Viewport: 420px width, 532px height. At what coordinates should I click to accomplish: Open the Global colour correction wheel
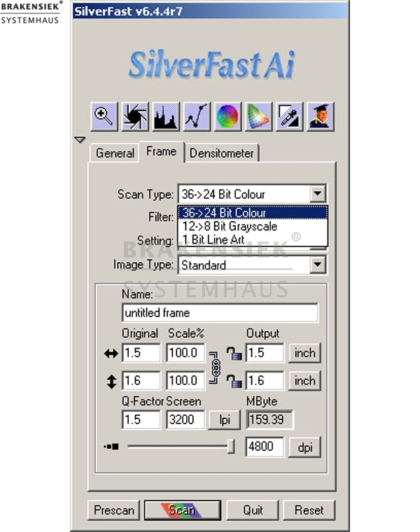227,116
